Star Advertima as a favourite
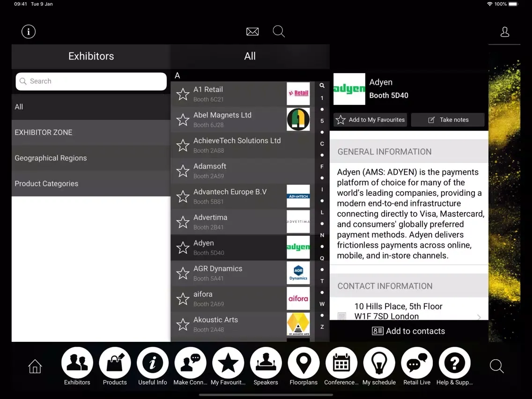This screenshot has width=532, height=399. coord(183,222)
